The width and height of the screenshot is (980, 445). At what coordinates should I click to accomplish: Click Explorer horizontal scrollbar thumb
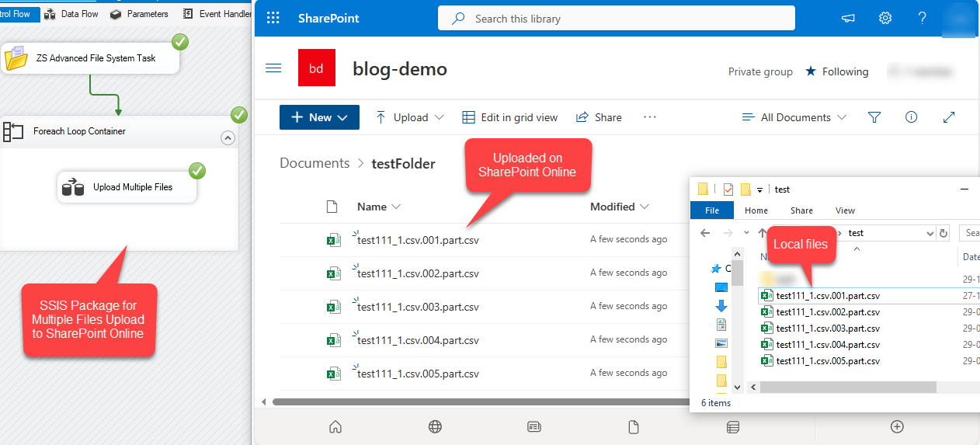click(848, 387)
